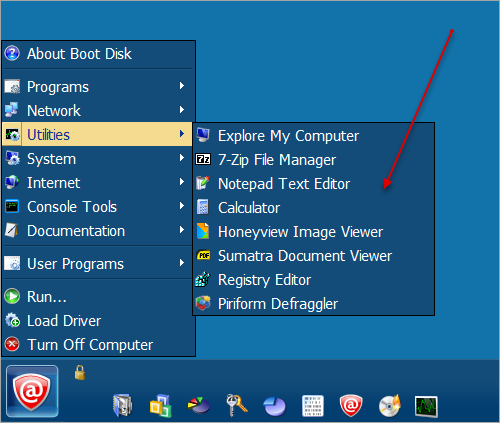Open the 7-Zip File Manager icon
Screen dimensions: 500x423
point(203,159)
